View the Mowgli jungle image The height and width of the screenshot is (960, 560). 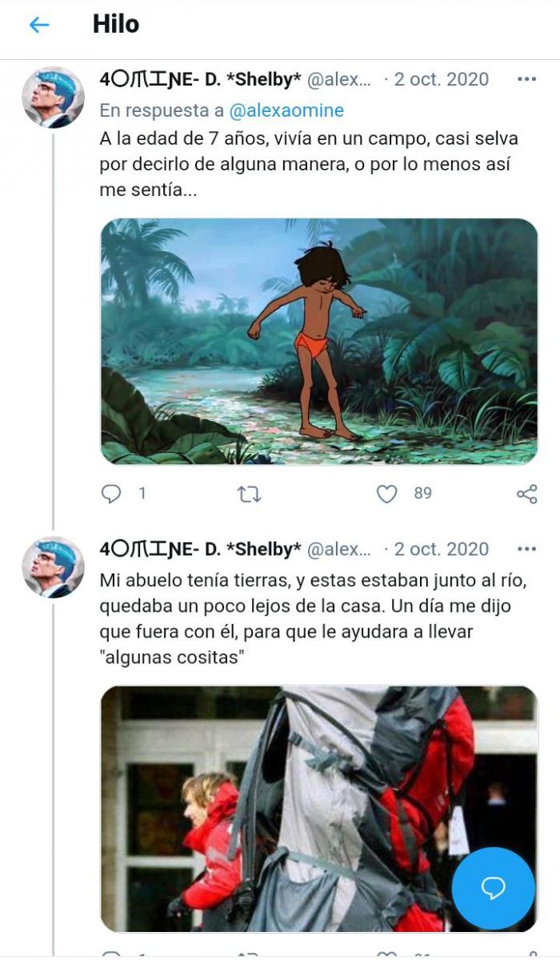[x=319, y=342]
